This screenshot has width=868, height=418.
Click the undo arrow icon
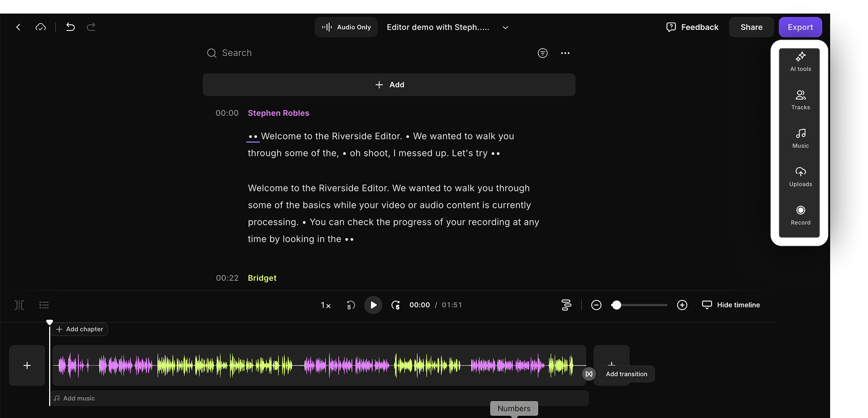coord(70,27)
